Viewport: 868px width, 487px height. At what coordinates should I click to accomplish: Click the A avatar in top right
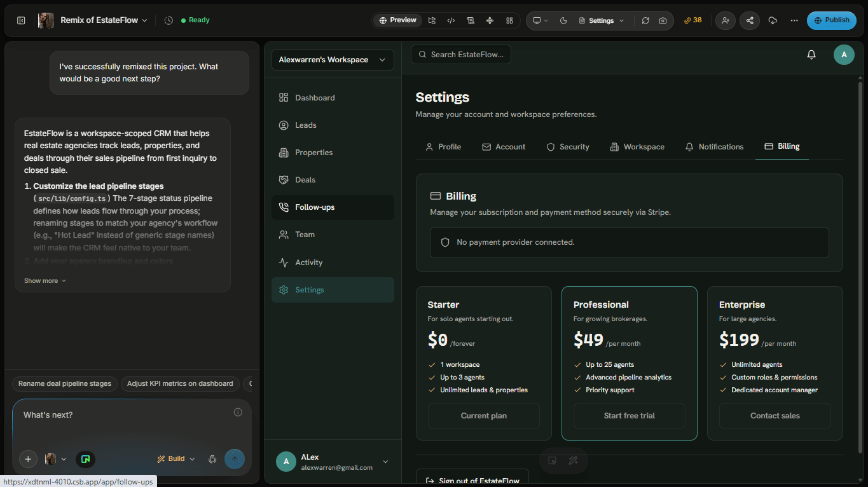point(844,55)
